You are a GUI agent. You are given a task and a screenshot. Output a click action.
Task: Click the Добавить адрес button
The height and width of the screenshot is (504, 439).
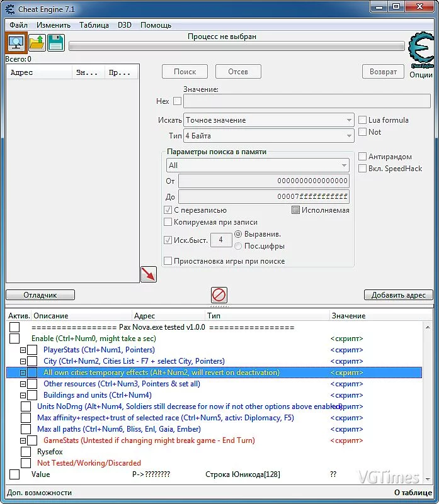pyautogui.click(x=399, y=294)
